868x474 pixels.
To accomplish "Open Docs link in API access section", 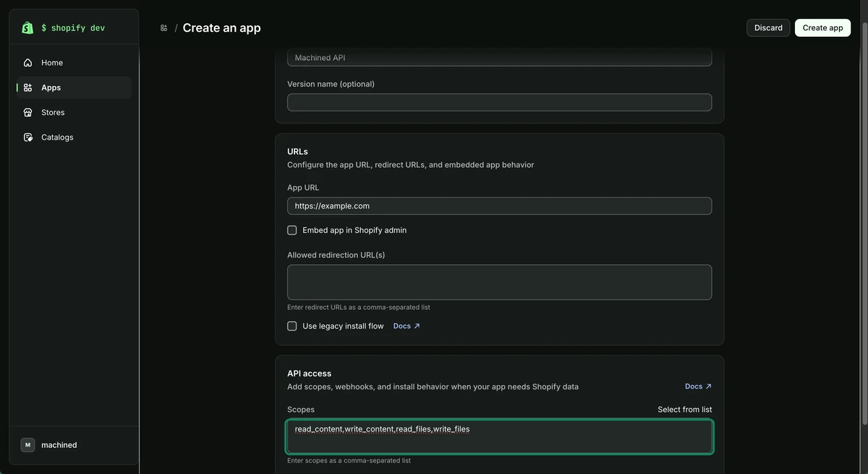I will pyautogui.click(x=698, y=386).
